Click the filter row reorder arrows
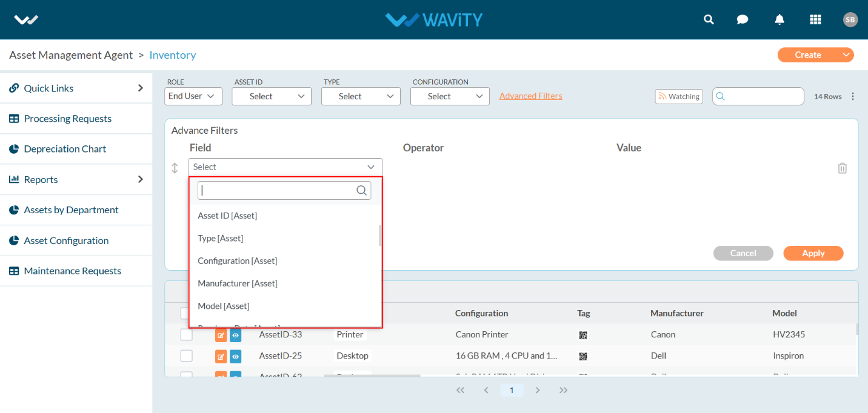This screenshot has height=413, width=868. [x=175, y=168]
